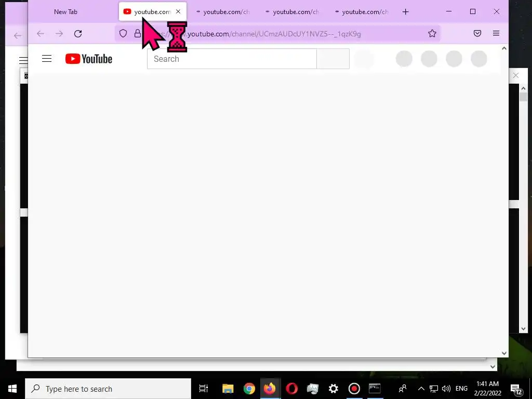532x399 pixels.
Task: Open Command Prompt on taskbar
Action: (x=375, y=389)
